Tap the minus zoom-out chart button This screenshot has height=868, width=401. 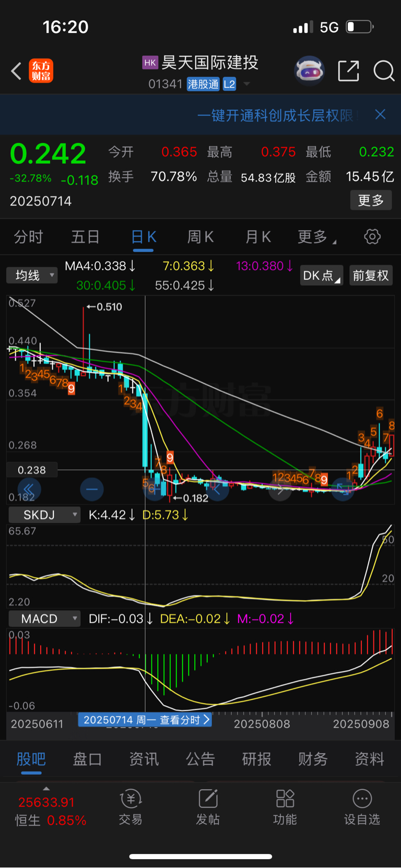point(92,489)
